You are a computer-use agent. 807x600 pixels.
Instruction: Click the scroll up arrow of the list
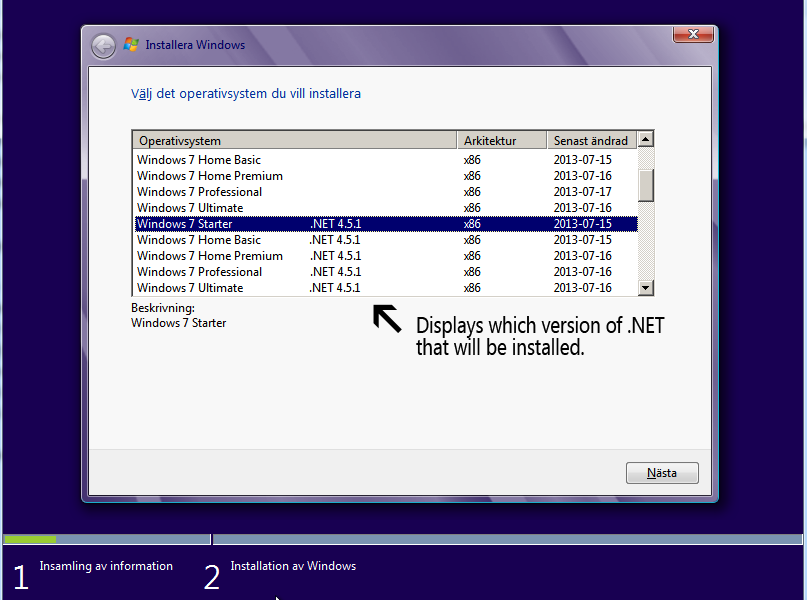tap(645, 139)
